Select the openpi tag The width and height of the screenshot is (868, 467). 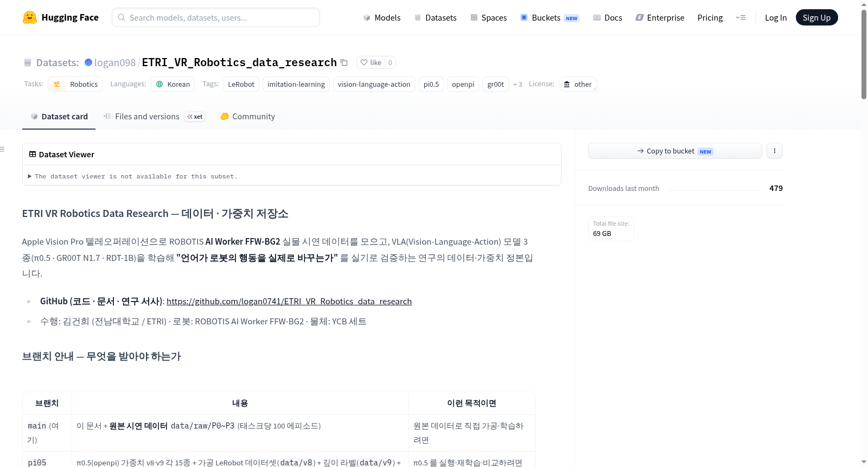tap(463, 84)
